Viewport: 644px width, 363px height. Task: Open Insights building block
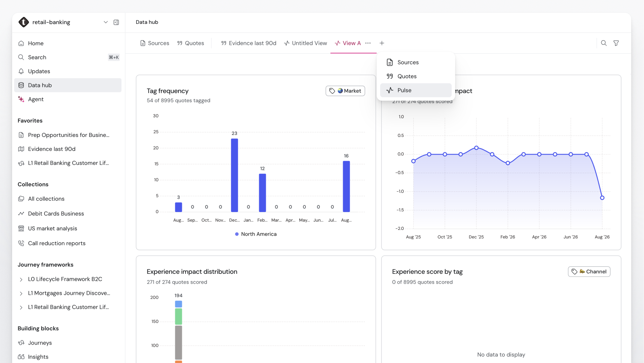tap(68, 357)
